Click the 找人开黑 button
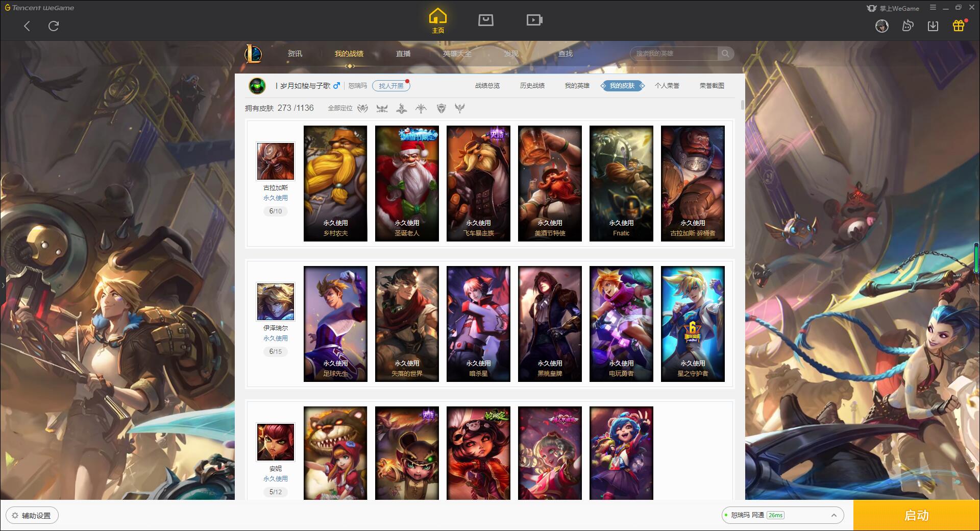The height and width of the screenshot is (531, 980). (391, 86)
